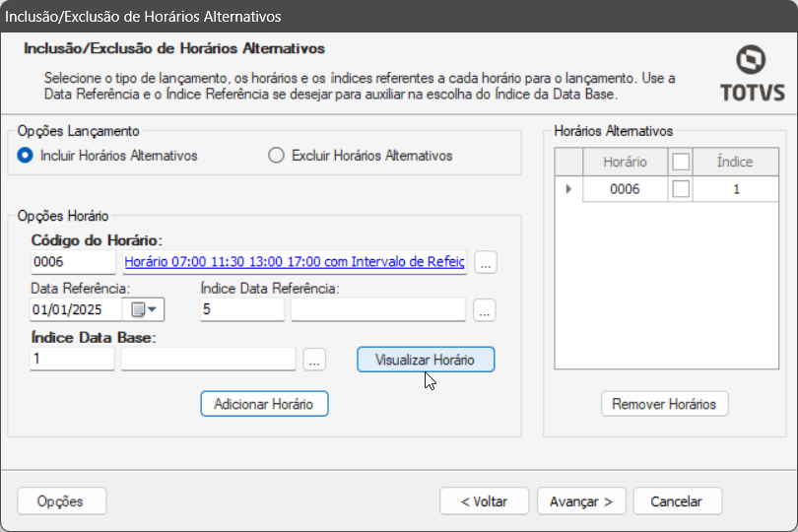Click the Índice column header
Screen dimensions: 798x532
735,162
